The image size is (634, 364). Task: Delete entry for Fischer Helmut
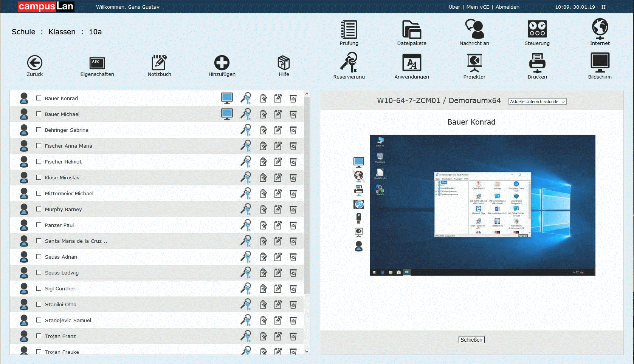293,162
